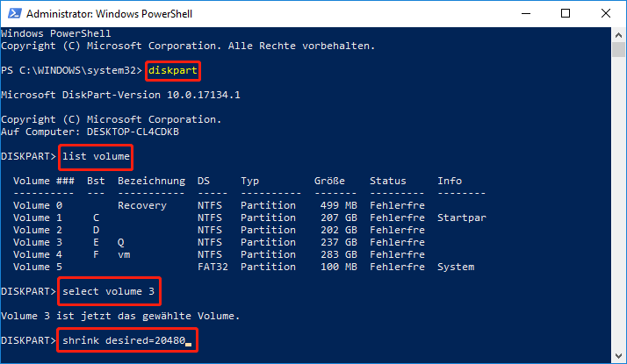
Task: Click the scrollbar down arrow
Action: point(618,355)
